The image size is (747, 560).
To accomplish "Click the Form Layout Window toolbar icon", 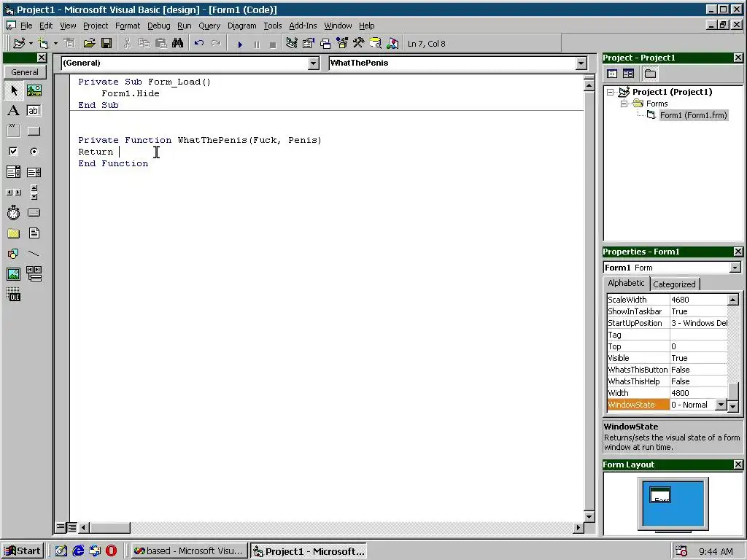I will click(325, 44).
